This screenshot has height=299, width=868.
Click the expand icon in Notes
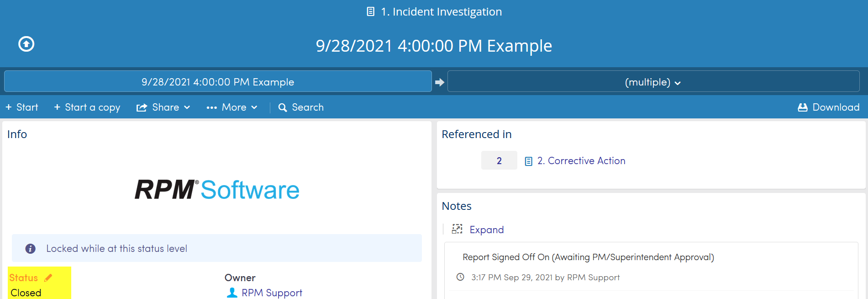(457, 229)
